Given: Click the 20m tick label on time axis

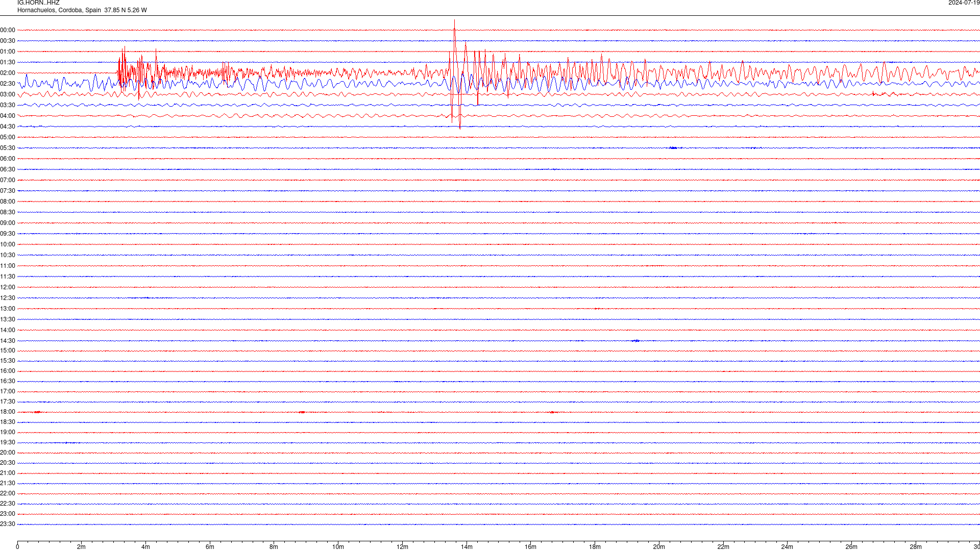Looking at the screenshot, I should (659, 547).
